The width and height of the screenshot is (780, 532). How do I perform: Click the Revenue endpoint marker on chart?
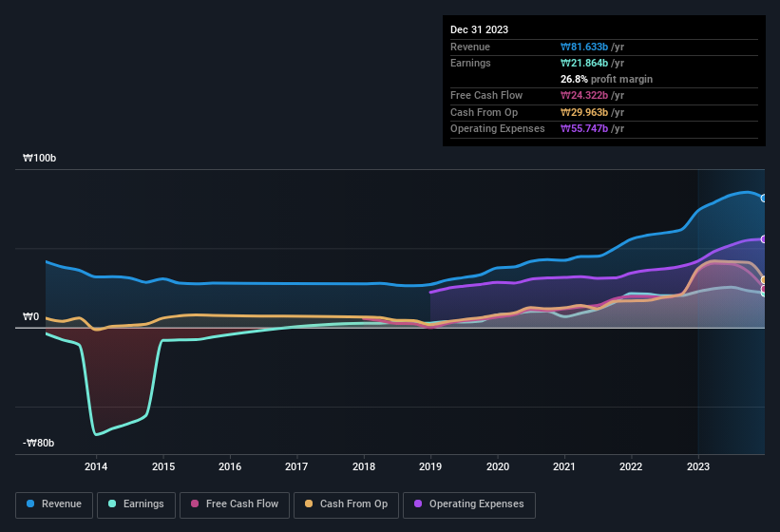(x=764, y=198)
